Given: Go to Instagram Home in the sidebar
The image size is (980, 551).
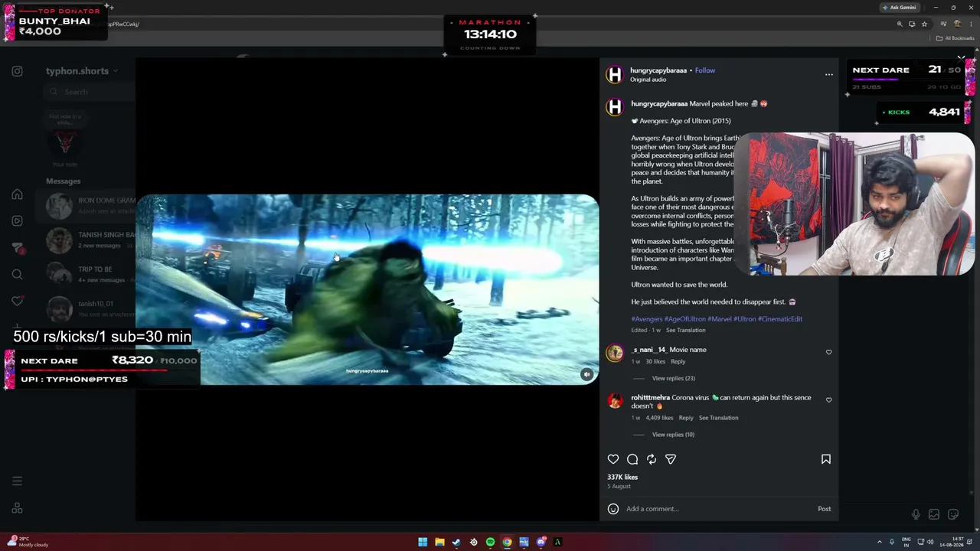Looking at the screenshot, I should (17, 194).
